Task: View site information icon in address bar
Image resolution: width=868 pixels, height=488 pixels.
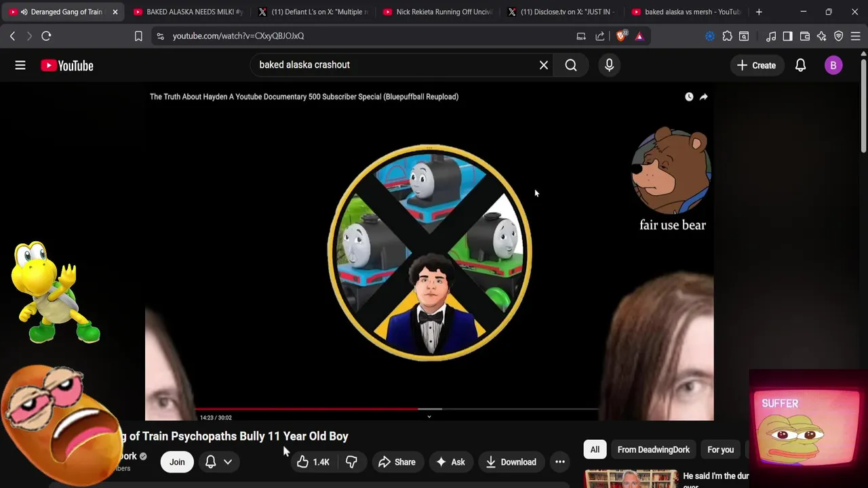Action: click(160, 36)
